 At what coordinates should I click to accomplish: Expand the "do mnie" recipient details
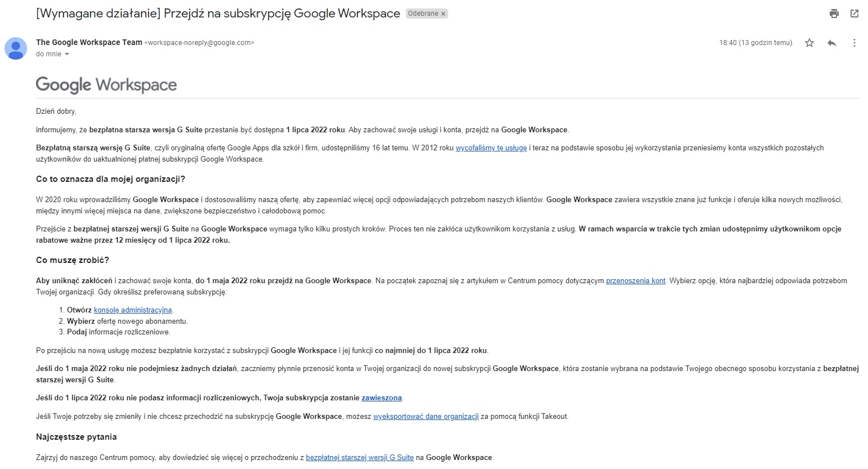click(x=52, y=54)
